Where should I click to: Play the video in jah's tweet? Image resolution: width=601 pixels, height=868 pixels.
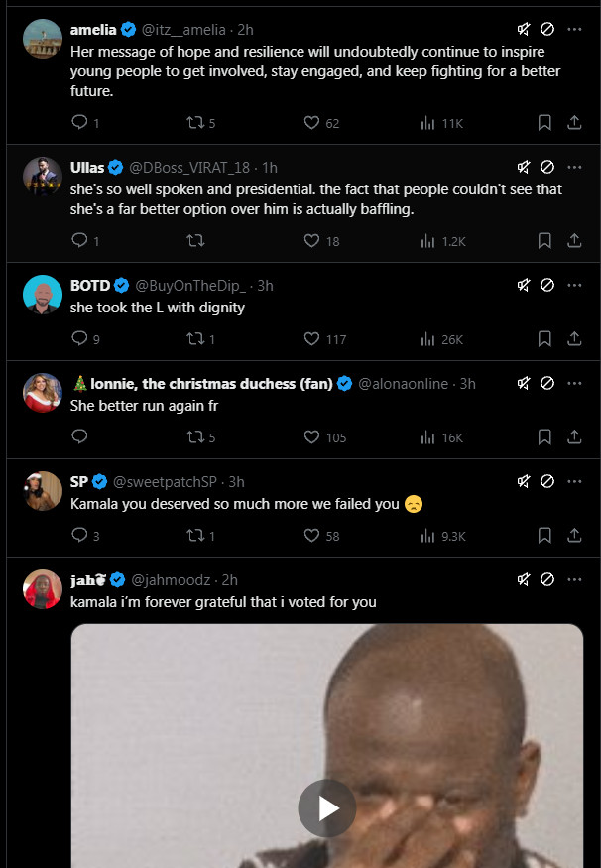click(326, 808)
